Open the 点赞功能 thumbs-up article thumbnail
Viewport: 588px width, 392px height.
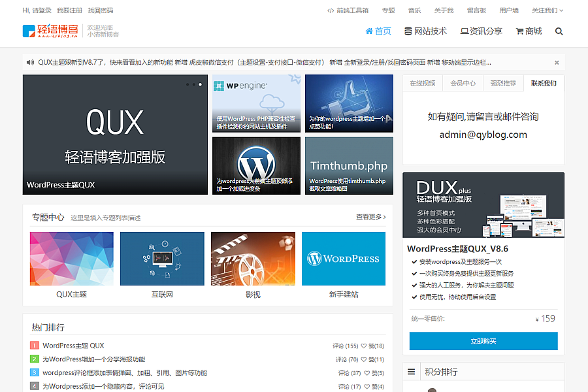[349, 103]
